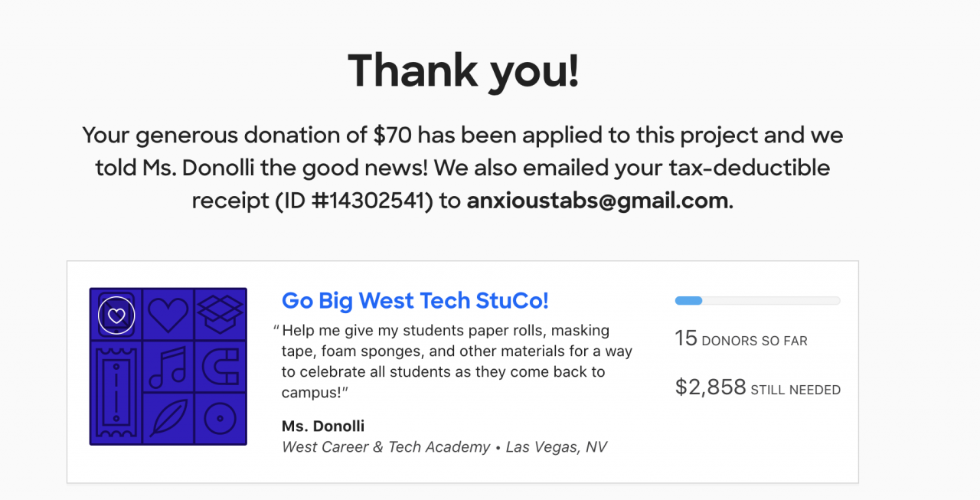Click the open box icon in thumbnail
This screenshot has height=500, width=980.
(220, 312)
